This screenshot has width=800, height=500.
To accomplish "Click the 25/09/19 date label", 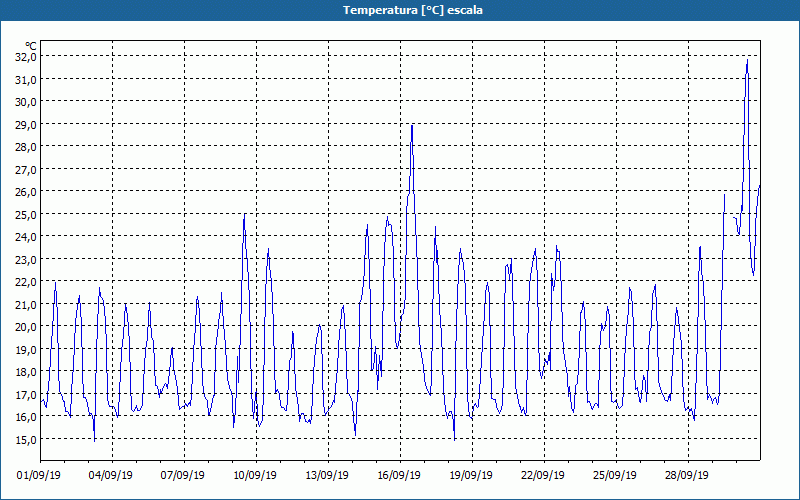I will click(x=615, y=475).
